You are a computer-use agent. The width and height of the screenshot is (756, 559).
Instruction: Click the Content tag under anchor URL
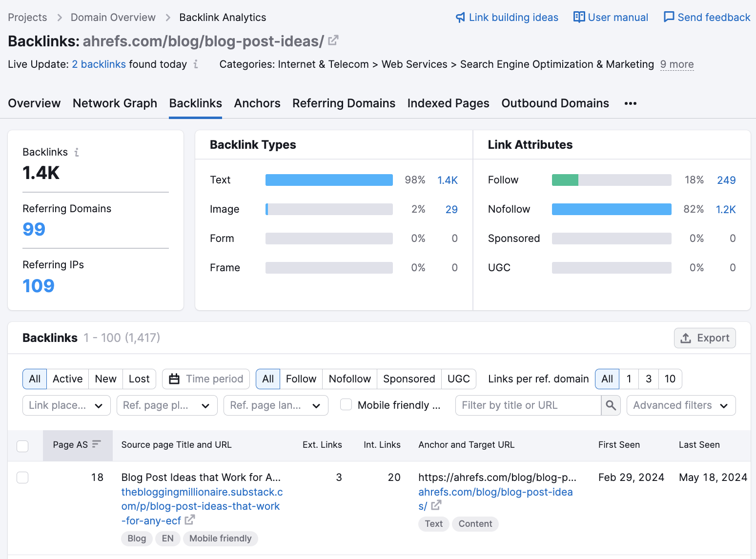(x=475, y=524)
